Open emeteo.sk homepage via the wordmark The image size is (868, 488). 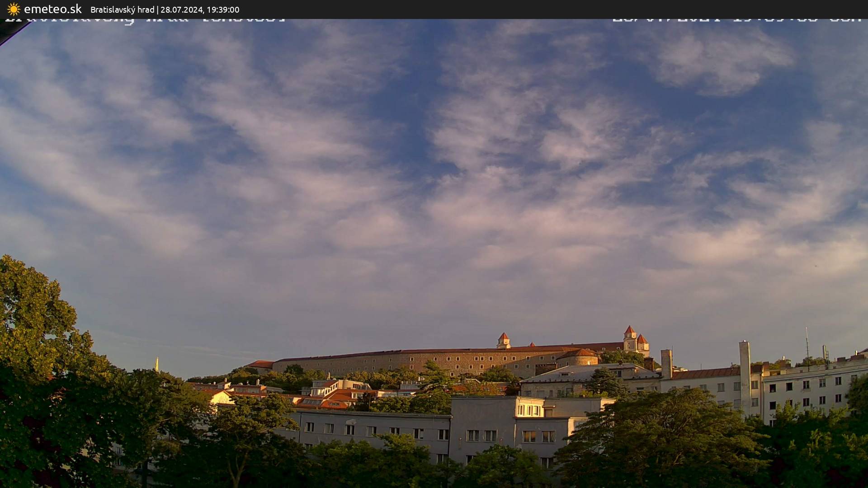[53, 9]
